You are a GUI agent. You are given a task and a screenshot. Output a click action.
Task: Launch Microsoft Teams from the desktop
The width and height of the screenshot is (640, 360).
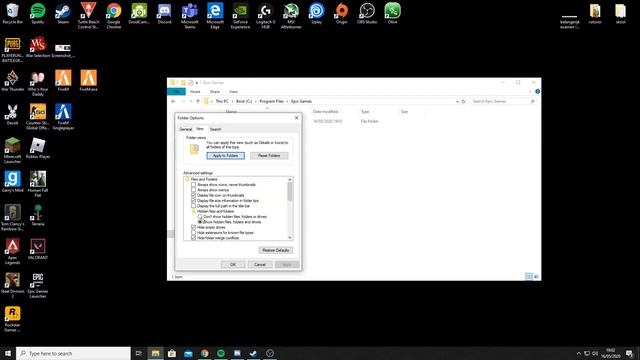click(x=190, y=16)
